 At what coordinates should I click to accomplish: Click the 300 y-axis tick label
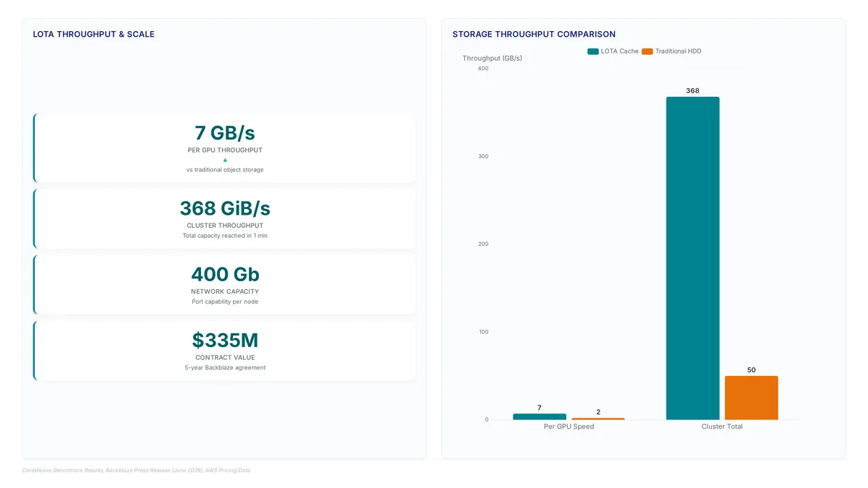click(483, 156)
